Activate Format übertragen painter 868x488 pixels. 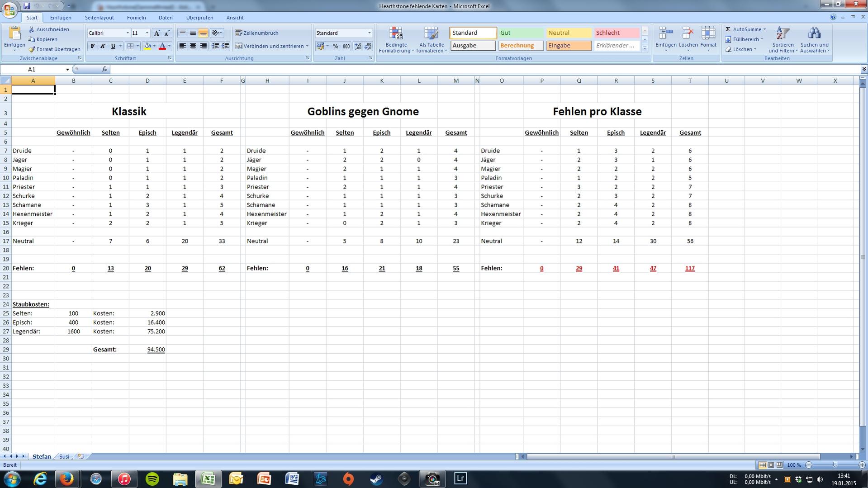point(54,49)
